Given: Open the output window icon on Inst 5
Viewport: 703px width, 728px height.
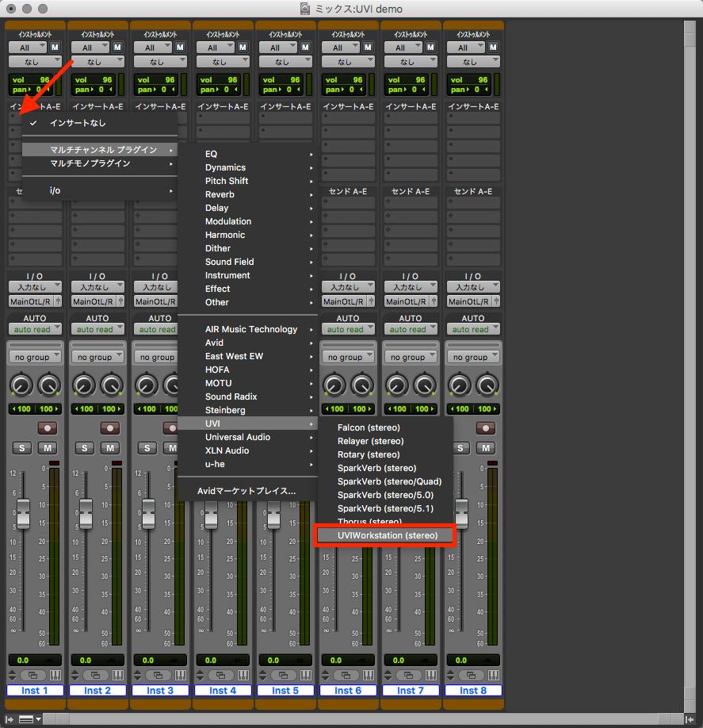Looking at the screenshot, I should 283,675.
